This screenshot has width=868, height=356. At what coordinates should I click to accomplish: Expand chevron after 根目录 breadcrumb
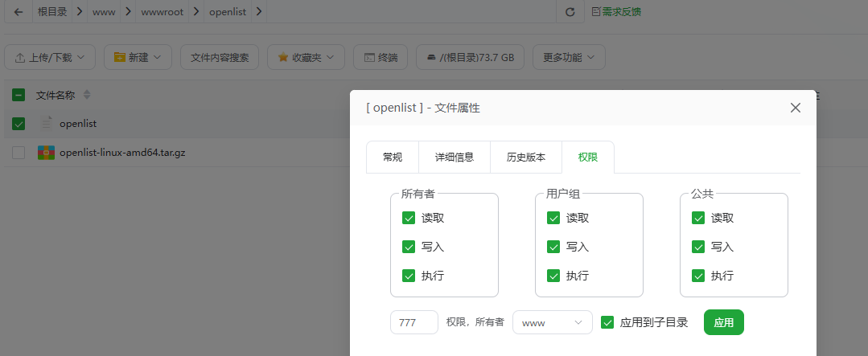pos(80,11)
